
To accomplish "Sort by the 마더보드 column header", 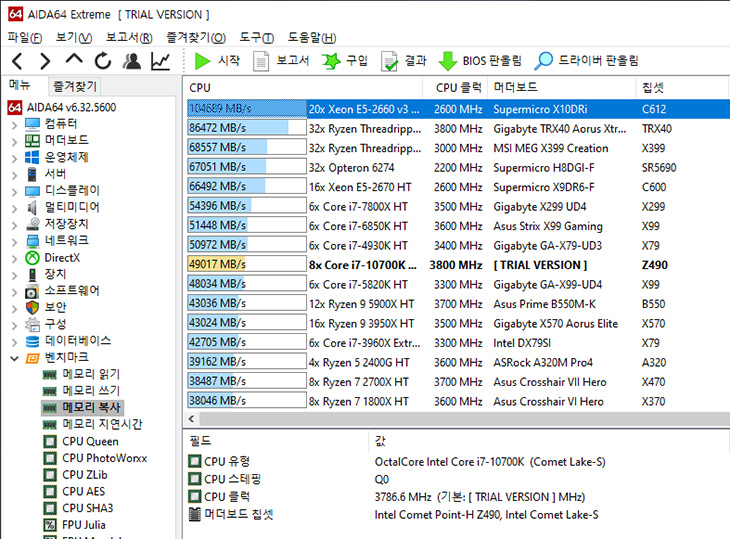I will [x=561, y=88].
